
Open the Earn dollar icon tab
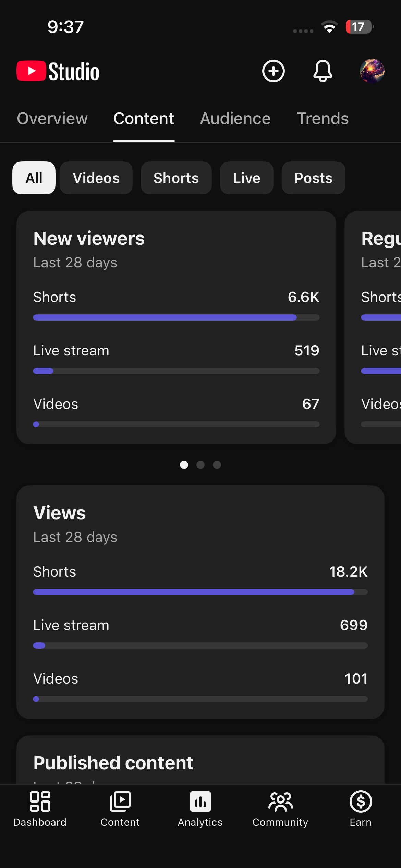[x=361, y=809]
